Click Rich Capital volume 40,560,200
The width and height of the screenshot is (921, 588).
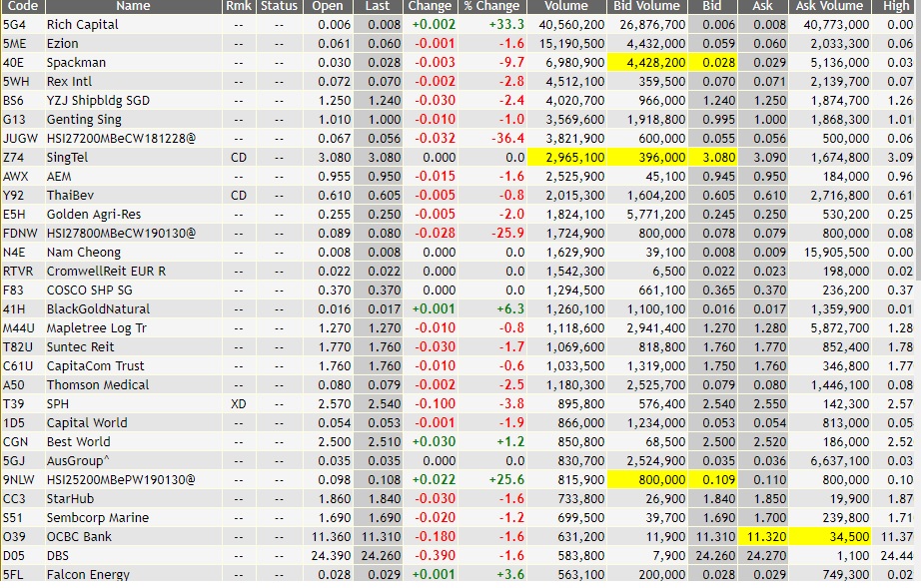pos(571,25)
